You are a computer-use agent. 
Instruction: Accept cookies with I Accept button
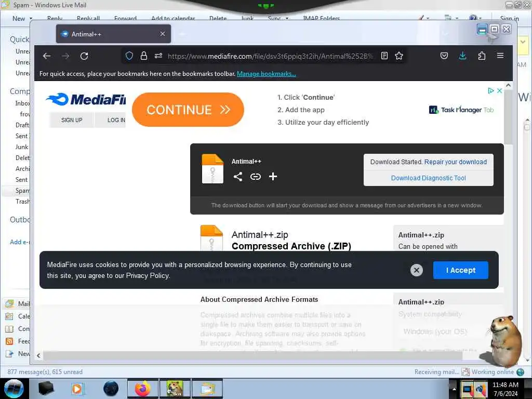[x=460, y=270]
